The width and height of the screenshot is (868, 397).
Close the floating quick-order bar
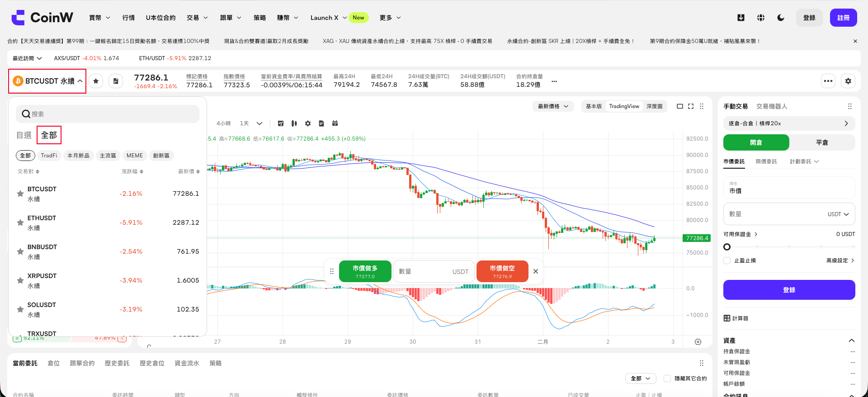(x=536, y=271)
